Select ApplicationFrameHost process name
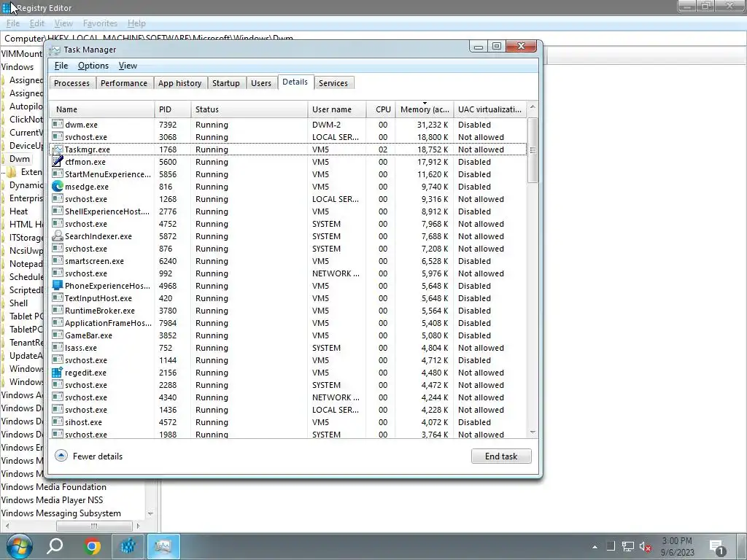The height and width of the screenshot is (560, 747). point(108,322)
